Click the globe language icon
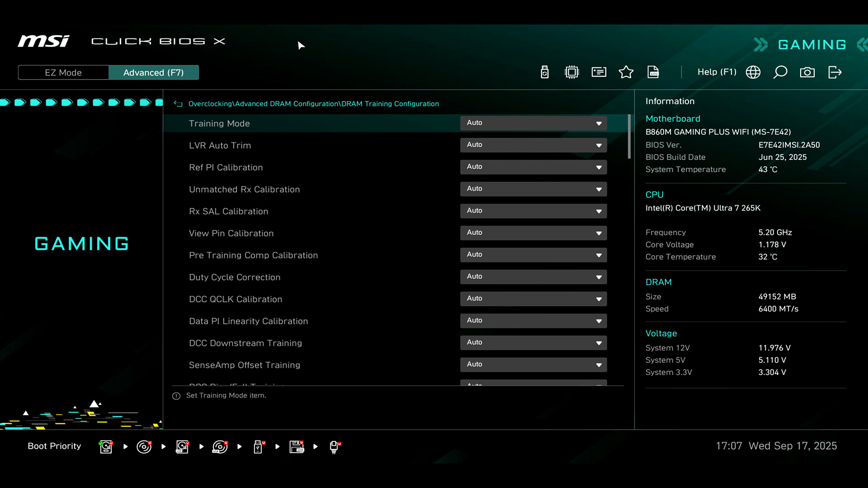 click(x=753, y=72)
